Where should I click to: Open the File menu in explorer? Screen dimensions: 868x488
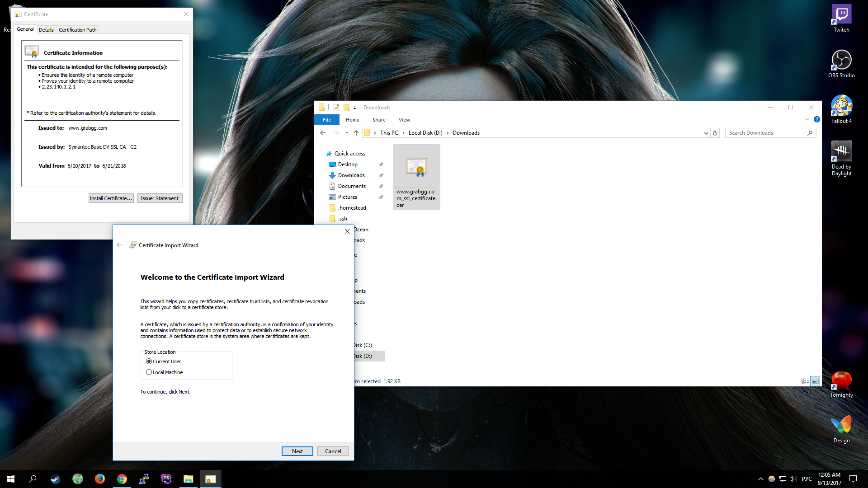click(326, 120)
